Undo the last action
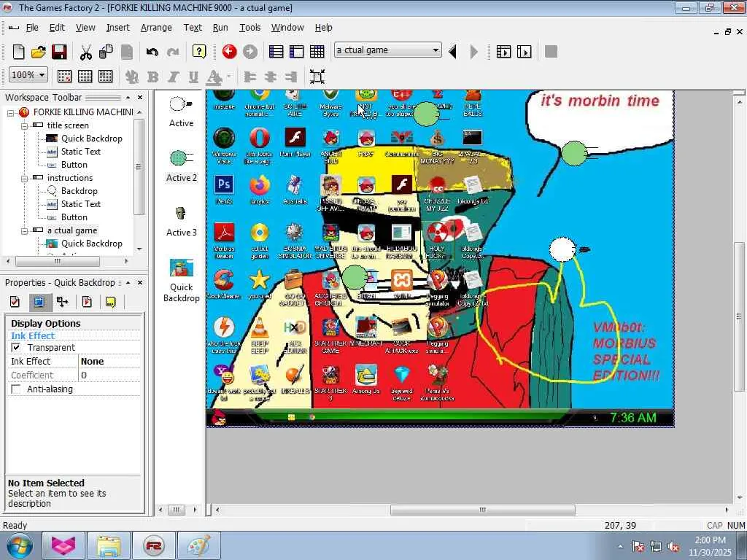The image size is (747, 560). click(x=152, y=52)
